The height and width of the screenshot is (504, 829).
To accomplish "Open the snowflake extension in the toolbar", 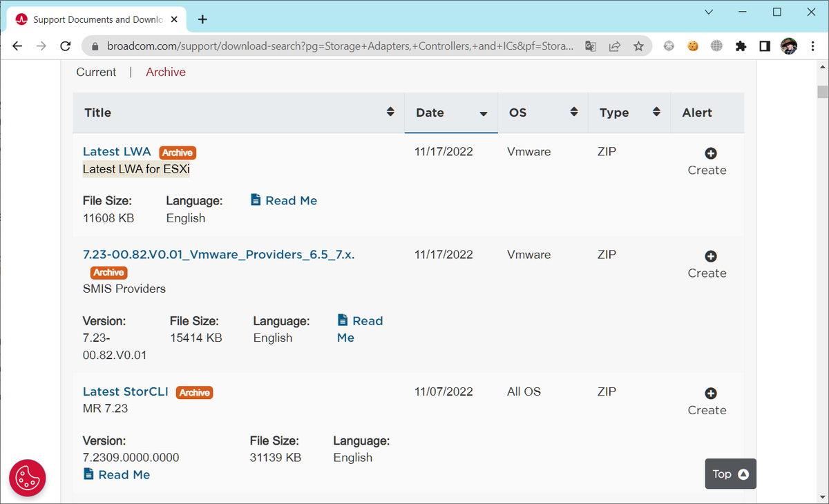I will (669, 46).
